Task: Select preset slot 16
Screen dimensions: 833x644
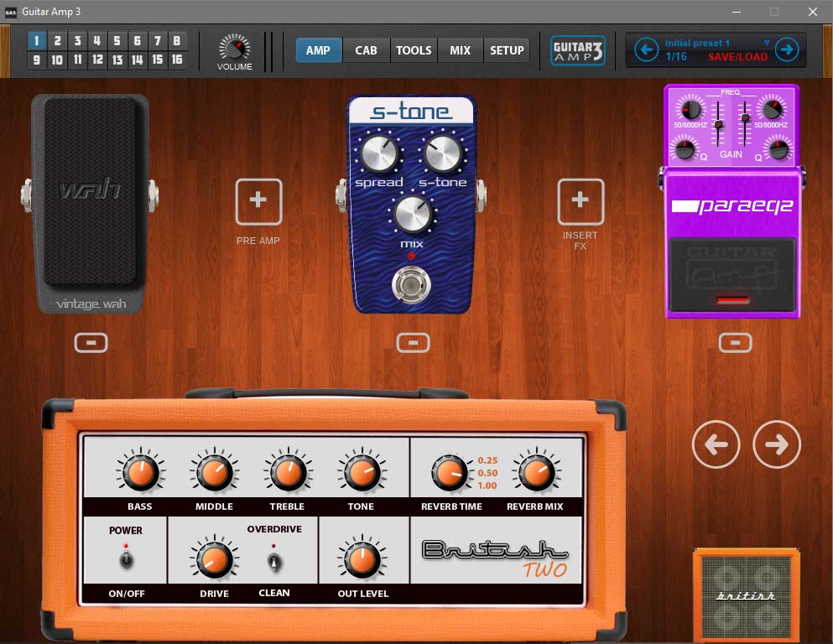Action: pos(177,60)
